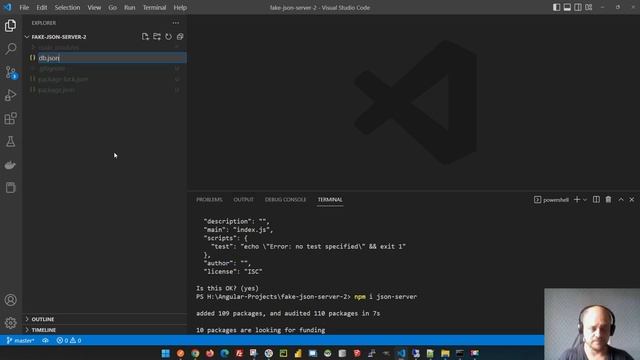The image size is (640, 360).
Task: Click the New Folder icon in Explorer
Action: click(157, 37)
